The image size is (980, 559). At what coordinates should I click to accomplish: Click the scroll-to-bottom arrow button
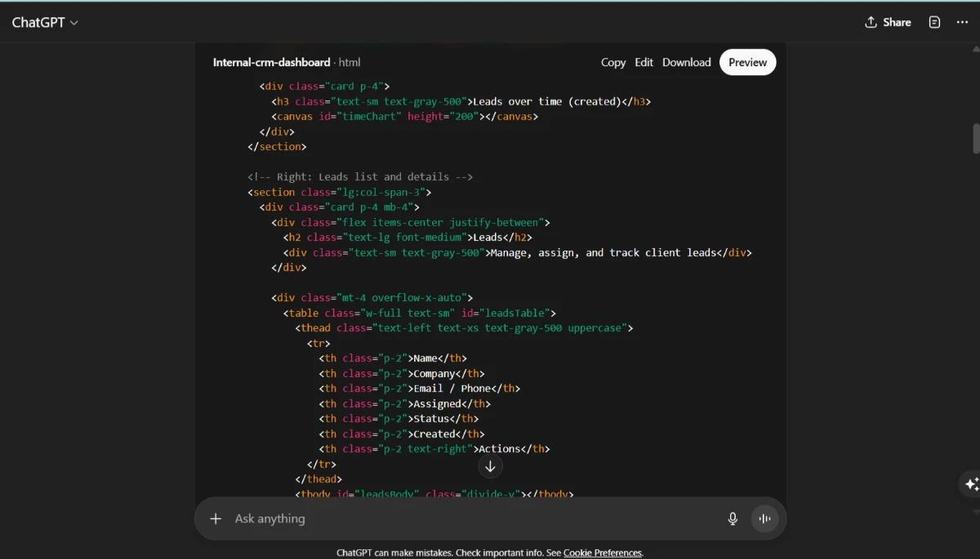point(490,466)
